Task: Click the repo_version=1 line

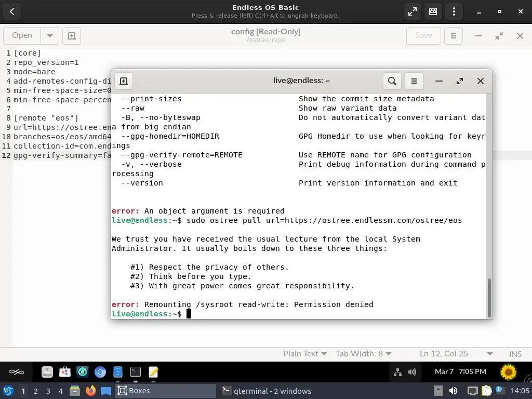Action: (46, 62)
